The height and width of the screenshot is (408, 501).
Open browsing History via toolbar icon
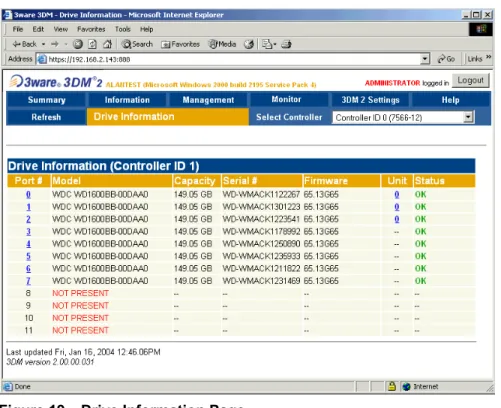(x=249, y=44)
